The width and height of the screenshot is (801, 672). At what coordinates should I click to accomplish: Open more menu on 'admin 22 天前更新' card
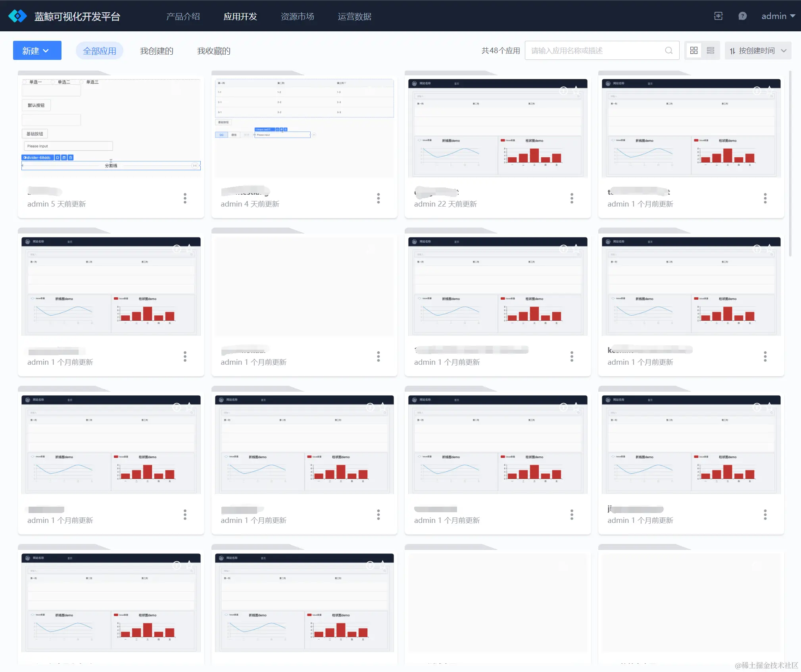[x=572, y=198]
